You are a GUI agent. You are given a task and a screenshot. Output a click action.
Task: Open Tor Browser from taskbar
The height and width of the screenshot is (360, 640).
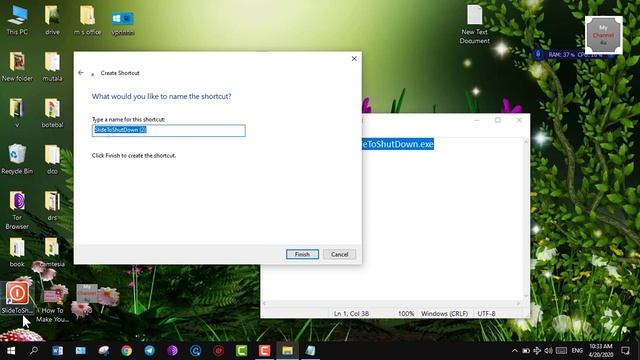pos(172,351)
